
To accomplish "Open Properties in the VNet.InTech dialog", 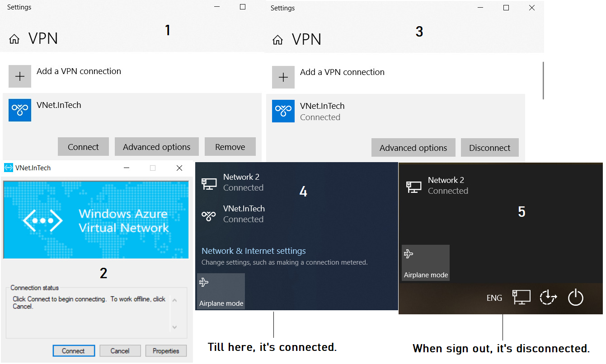I will pos(165,350).
